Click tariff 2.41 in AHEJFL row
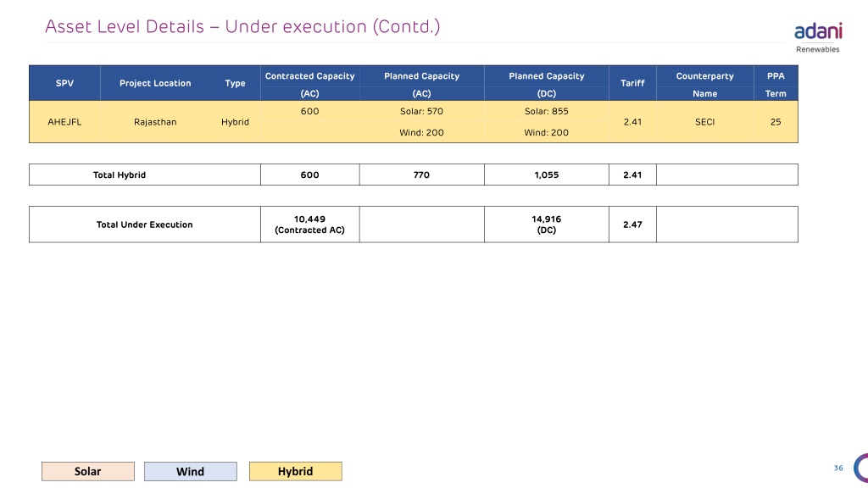The image size is (868, 488). point(632,122)
